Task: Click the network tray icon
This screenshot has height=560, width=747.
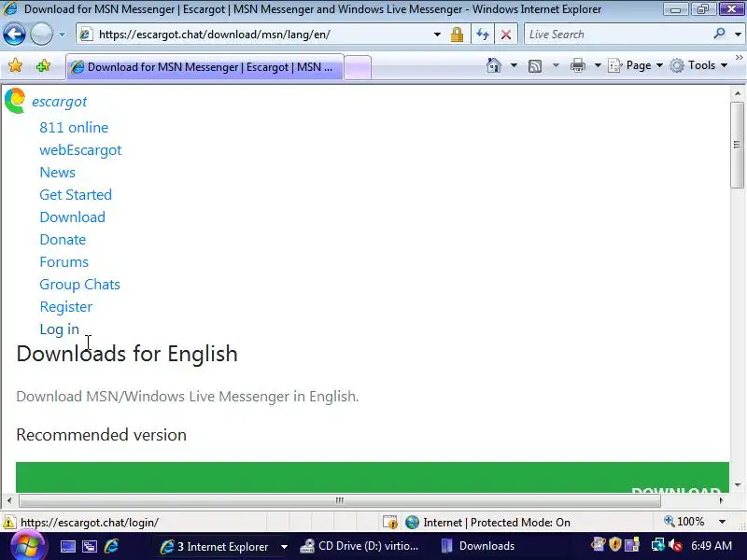Action: pos(658,545)
